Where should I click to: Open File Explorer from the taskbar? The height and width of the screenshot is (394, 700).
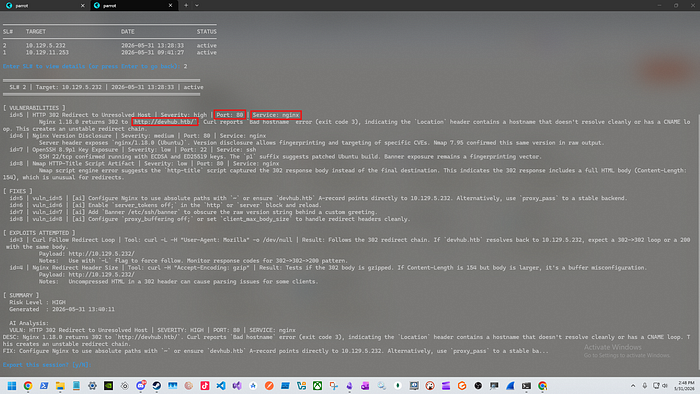tap(60, 386)
